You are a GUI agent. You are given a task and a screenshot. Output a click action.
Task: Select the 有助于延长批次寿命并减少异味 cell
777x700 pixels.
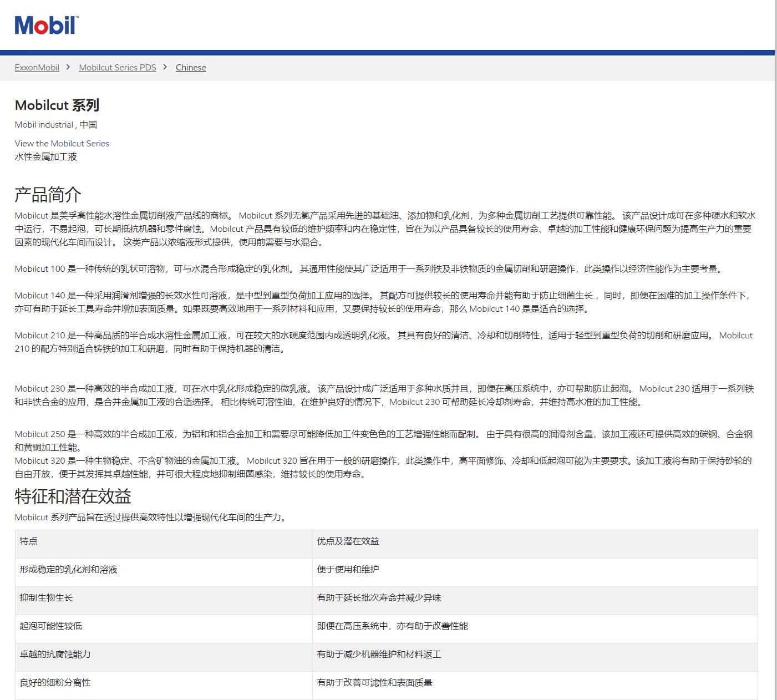535,601
